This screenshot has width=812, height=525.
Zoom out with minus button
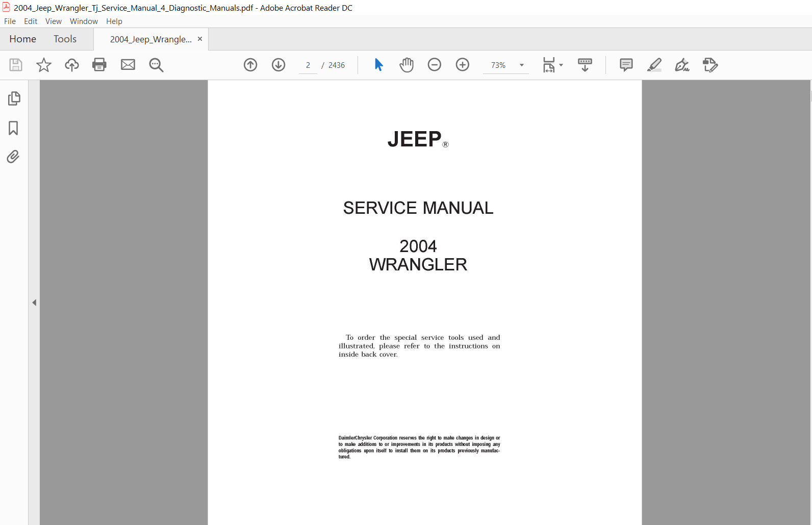[x=435, y=65]
